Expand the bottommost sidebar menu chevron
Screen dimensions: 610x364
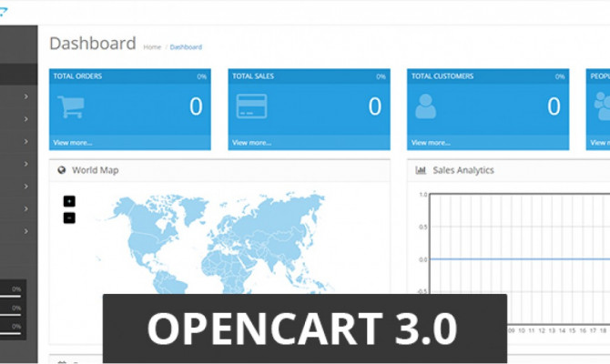(x=25, y=231)
